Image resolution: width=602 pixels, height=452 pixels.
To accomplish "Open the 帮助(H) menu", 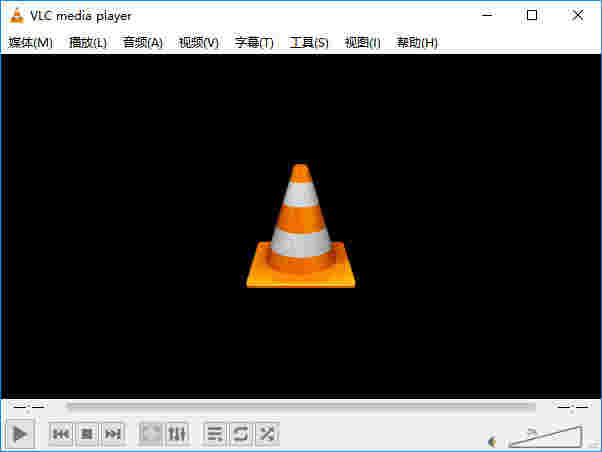I will [x=417, y=42].
